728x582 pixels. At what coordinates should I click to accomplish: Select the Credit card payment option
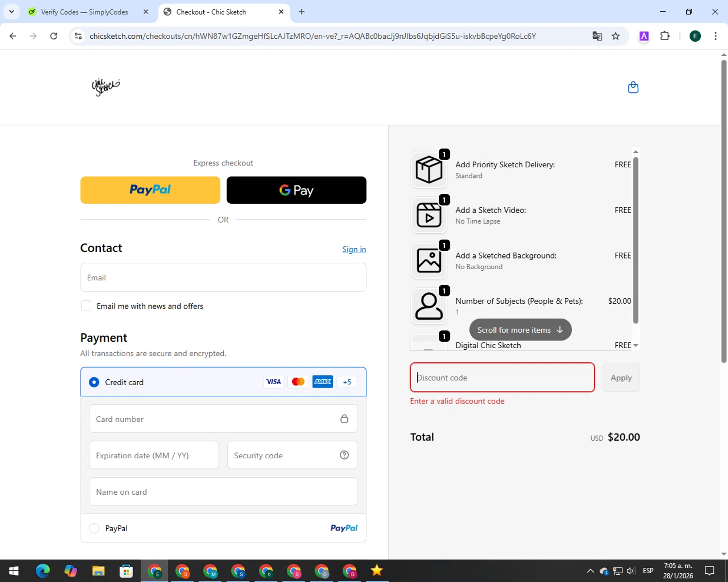94,382
